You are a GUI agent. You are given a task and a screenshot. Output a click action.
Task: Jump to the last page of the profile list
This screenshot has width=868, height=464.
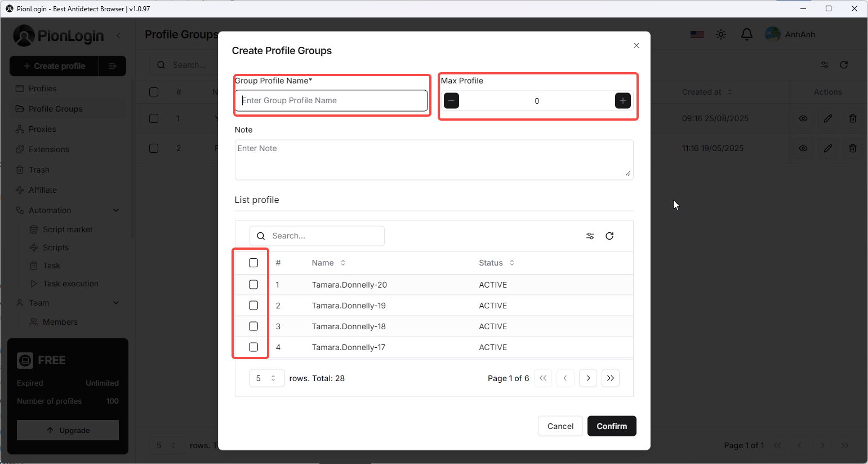click(611, 378)
